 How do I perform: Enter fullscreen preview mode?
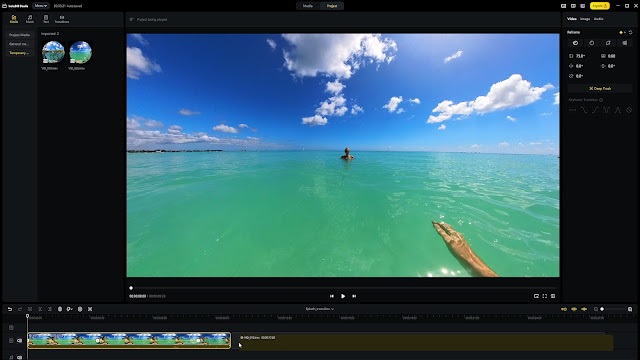point(544,296)
